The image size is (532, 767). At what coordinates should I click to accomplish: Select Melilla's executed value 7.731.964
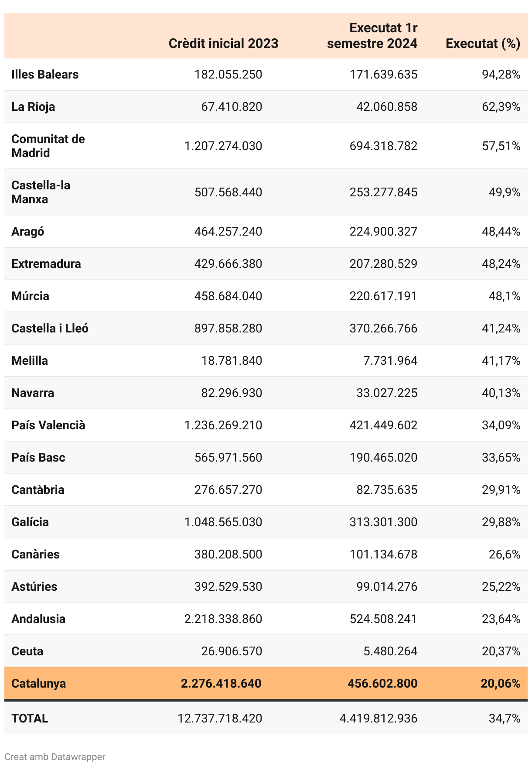pos(390,360)
